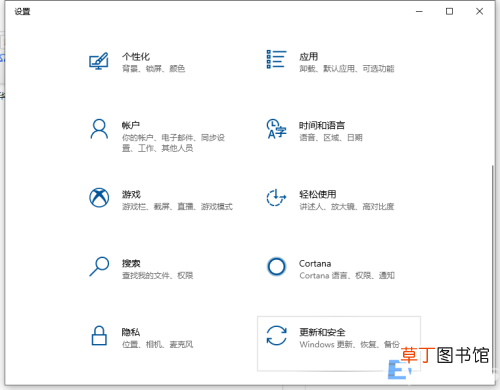Click the 搜索 magnifier icon
This screenshot has height=390, width=500.
[99, 266]
